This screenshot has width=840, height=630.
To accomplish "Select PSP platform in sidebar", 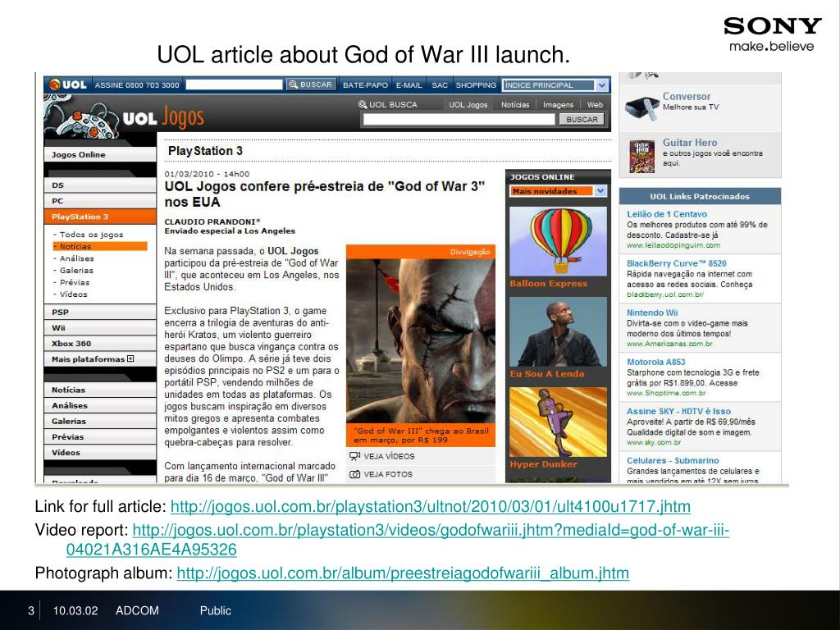I will pos(100,312).
